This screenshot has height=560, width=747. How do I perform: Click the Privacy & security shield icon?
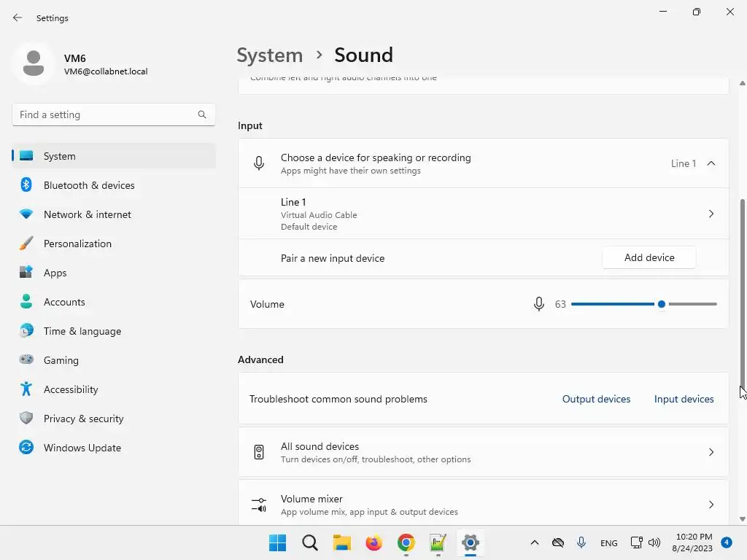(x=26, y=419)
